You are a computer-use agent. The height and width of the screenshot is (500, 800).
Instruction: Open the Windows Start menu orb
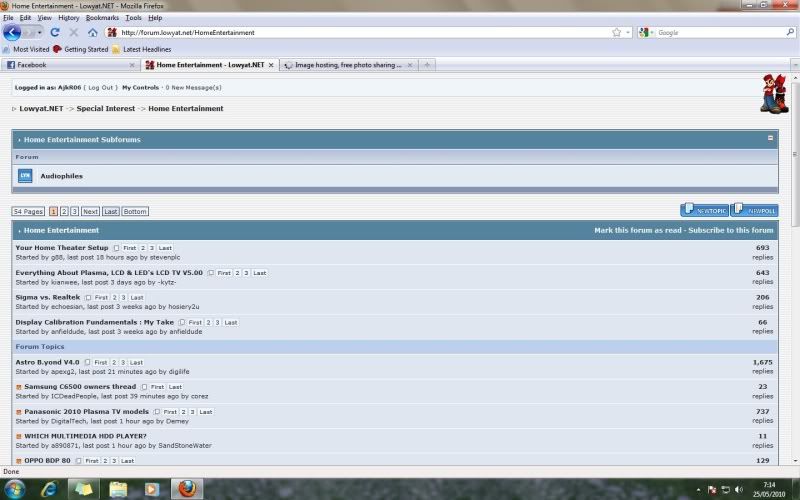[x=14, y=489]
